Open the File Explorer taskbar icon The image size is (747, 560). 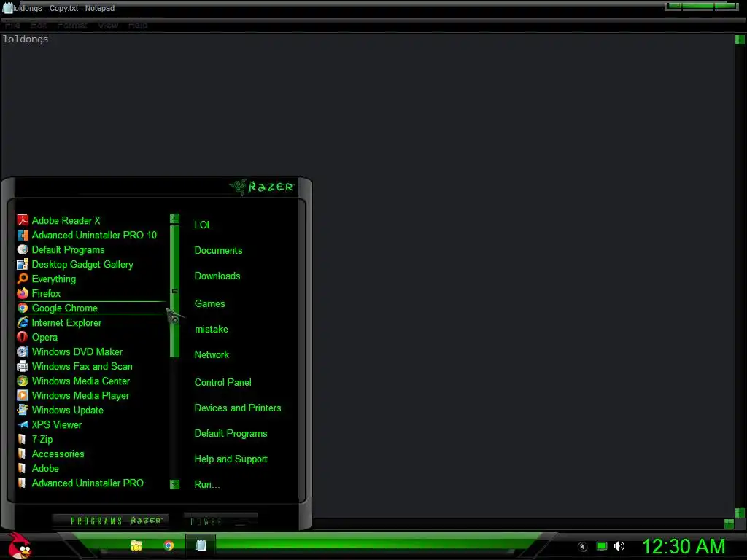136,545
